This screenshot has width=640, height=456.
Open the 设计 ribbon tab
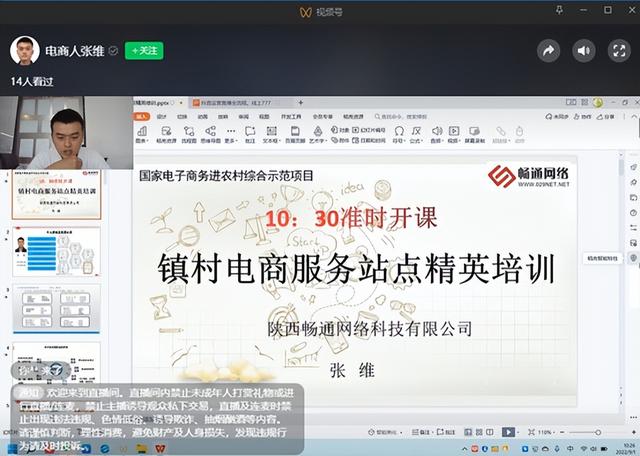point(162,117)
